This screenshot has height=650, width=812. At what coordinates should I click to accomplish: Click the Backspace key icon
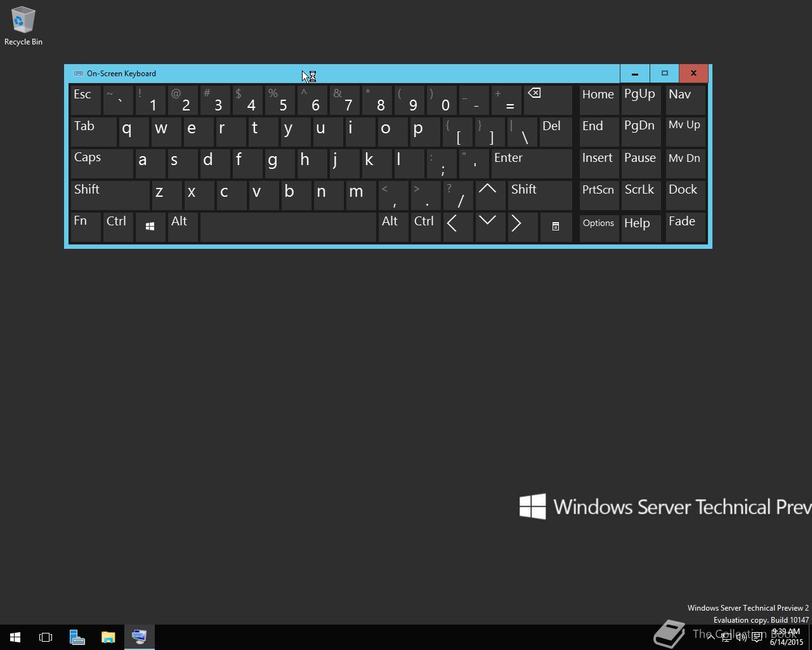(x=548, y=100)
